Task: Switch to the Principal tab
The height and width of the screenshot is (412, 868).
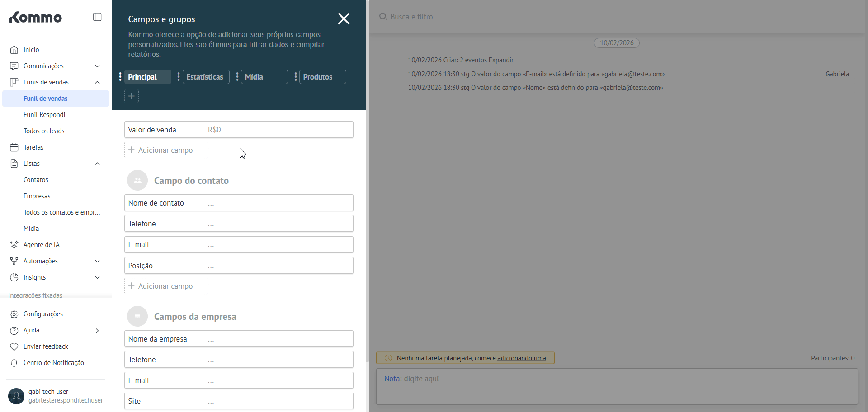Action: 148,77
